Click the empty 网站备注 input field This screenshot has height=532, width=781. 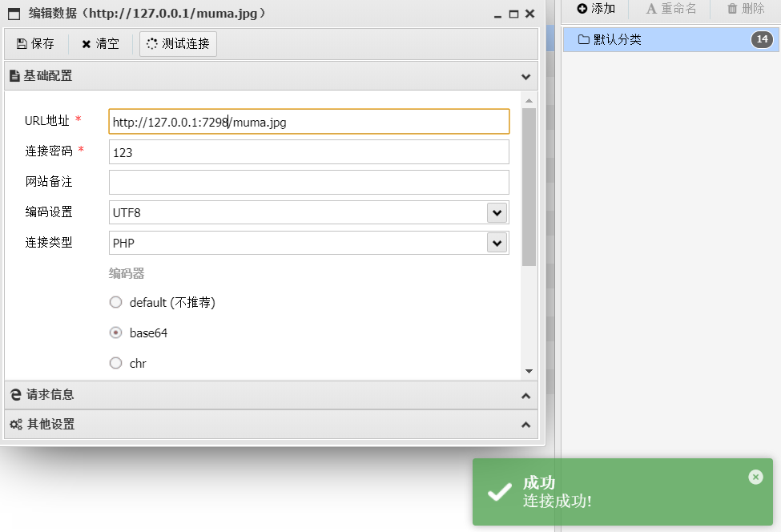tap(309, 183)
